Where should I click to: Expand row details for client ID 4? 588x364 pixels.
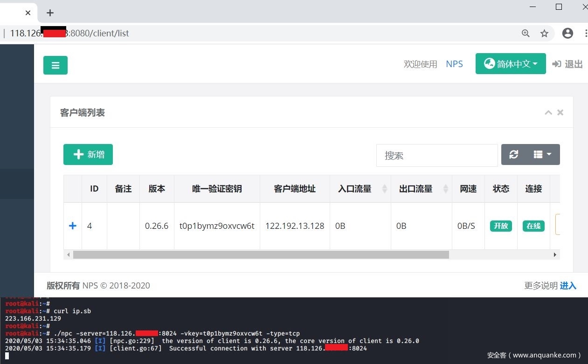[73, 226]
